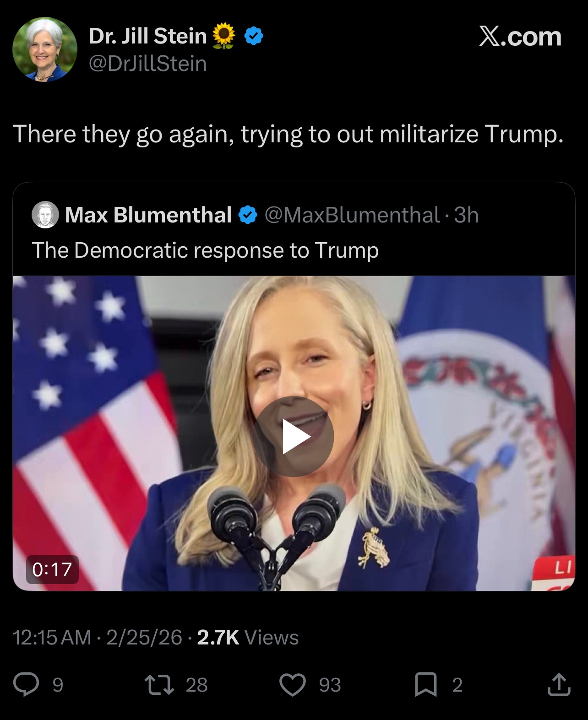Click the X.com logo
588x720 pixels.
(x=520, y=37)
